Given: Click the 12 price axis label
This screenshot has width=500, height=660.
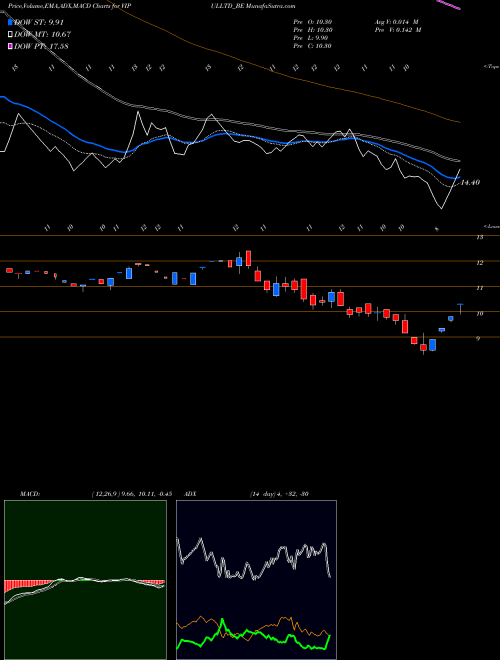Looking at the screenshot, I should (479, 263).
